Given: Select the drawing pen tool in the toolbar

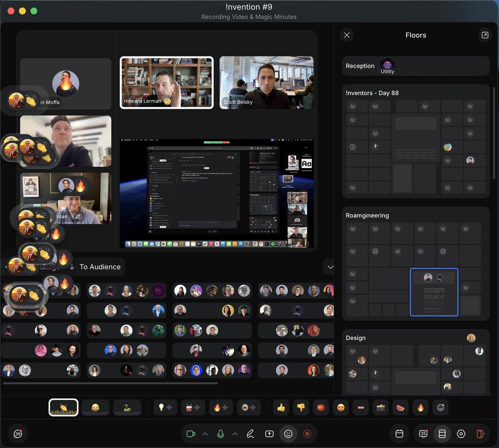Looking at the screenshot, I should point(250,433).
